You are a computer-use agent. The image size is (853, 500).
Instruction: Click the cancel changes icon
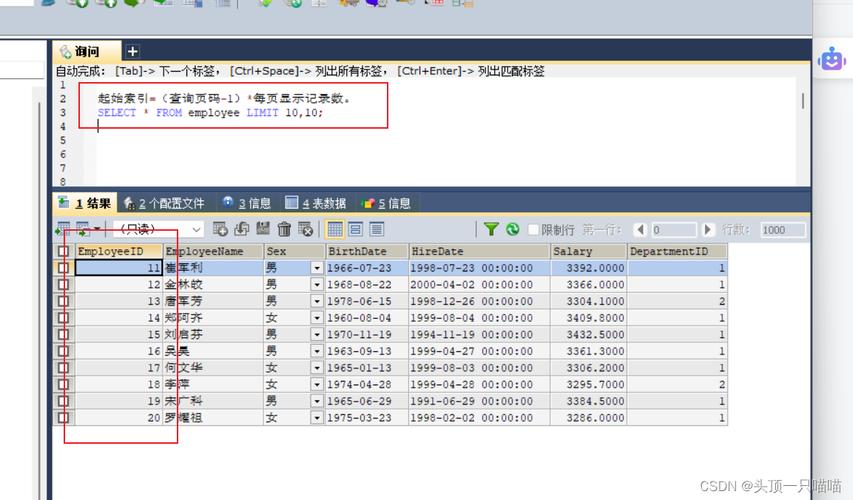click(x=306, y=229)
